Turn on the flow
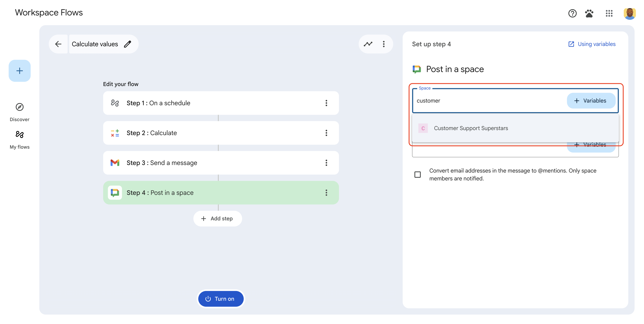 (x=221, y=299)
